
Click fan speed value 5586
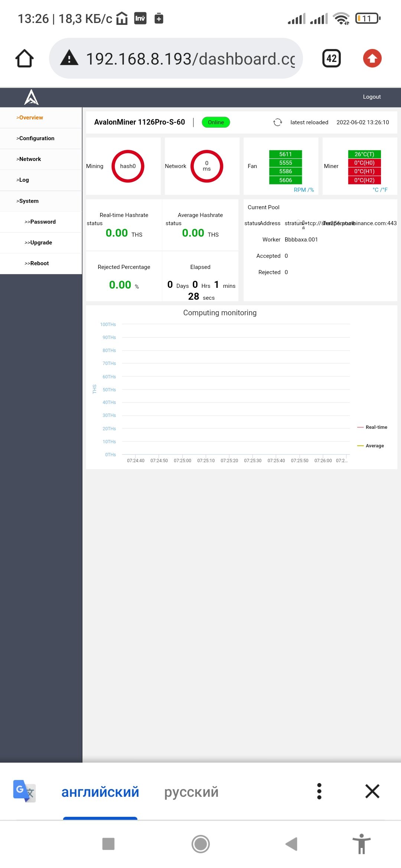(286, 171)
